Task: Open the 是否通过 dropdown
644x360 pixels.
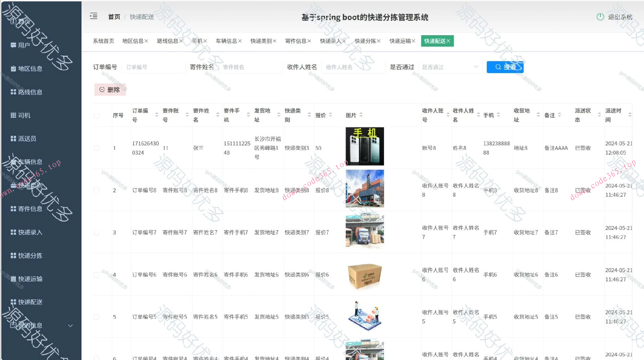Action: coord(451,67)
